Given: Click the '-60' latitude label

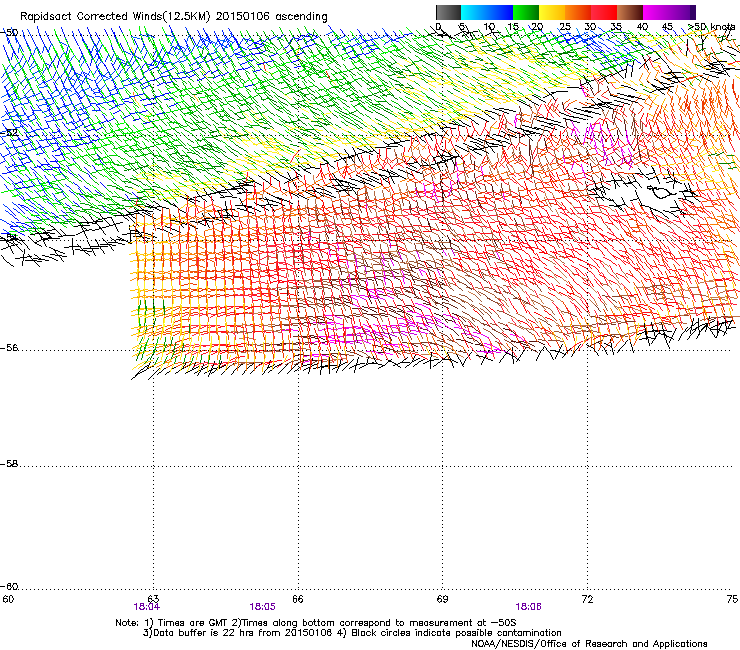Looking at the screenshot, I should click(9, 587).
